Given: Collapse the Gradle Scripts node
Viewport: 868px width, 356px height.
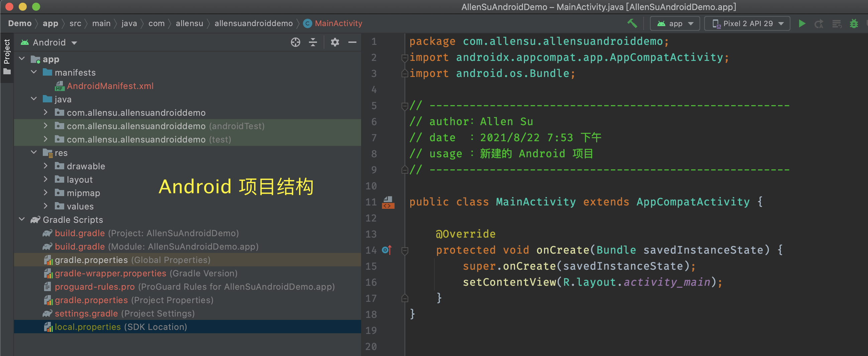Looking at the screenshot, I should 22,219.
